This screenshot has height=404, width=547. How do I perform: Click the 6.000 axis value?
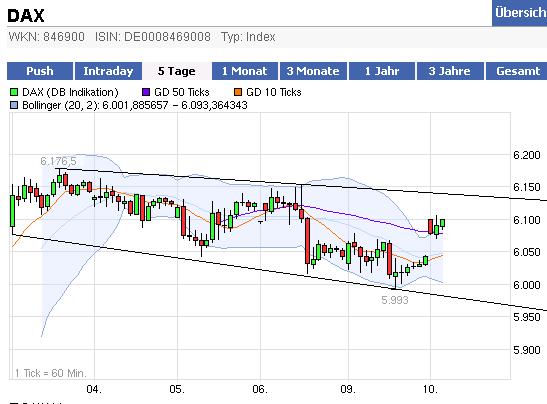coord(527,285)
